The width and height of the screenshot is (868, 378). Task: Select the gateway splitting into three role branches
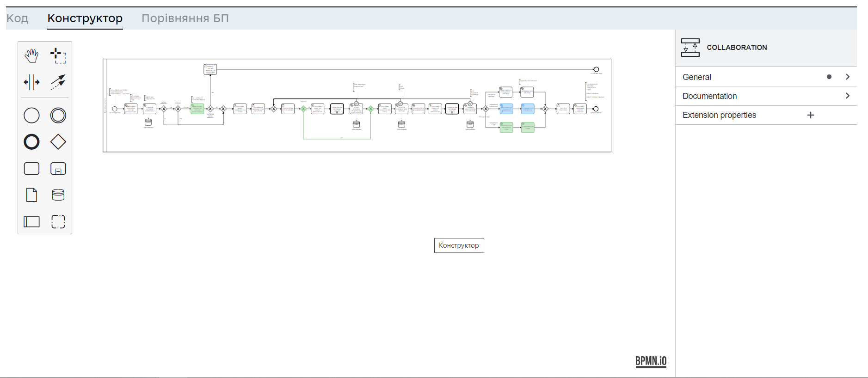(x=486, y=109)
